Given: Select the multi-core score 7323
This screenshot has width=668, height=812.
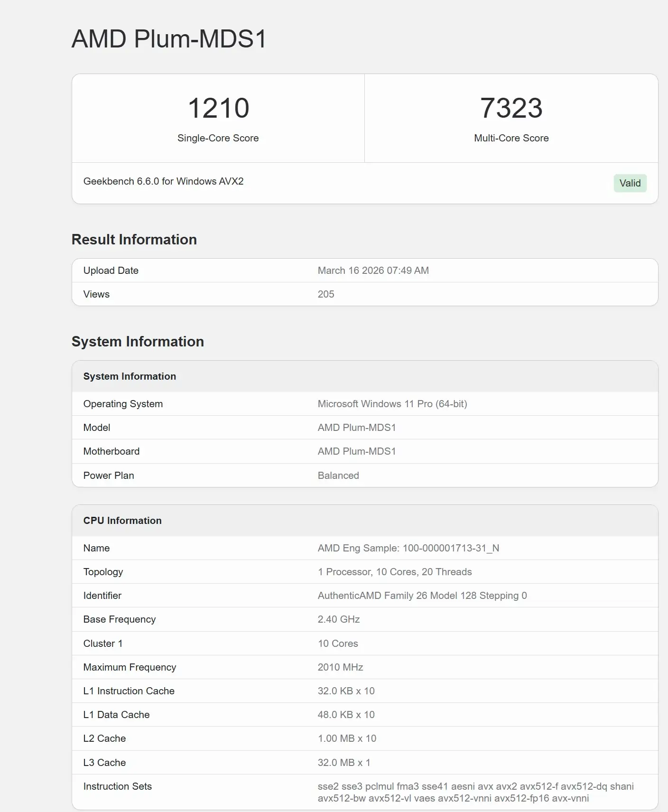Looking at the screenshot, I should (511, 108).
